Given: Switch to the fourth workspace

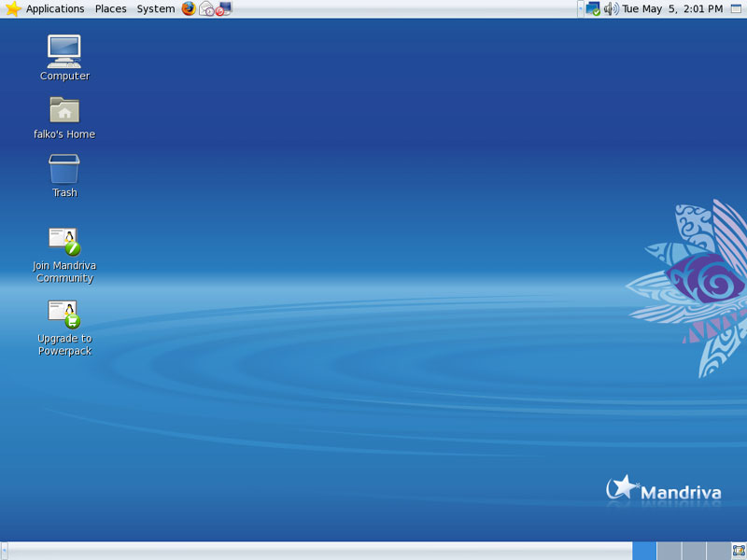Looking at the screenshot, I should point(718,551).
